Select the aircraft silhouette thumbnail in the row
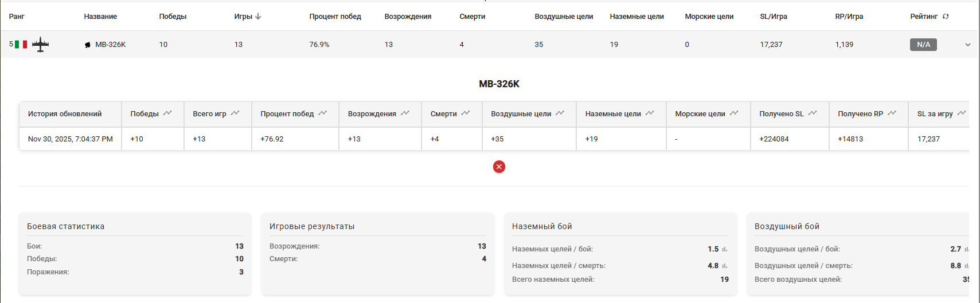Viewport: 980px width, 303px height. 40,44
